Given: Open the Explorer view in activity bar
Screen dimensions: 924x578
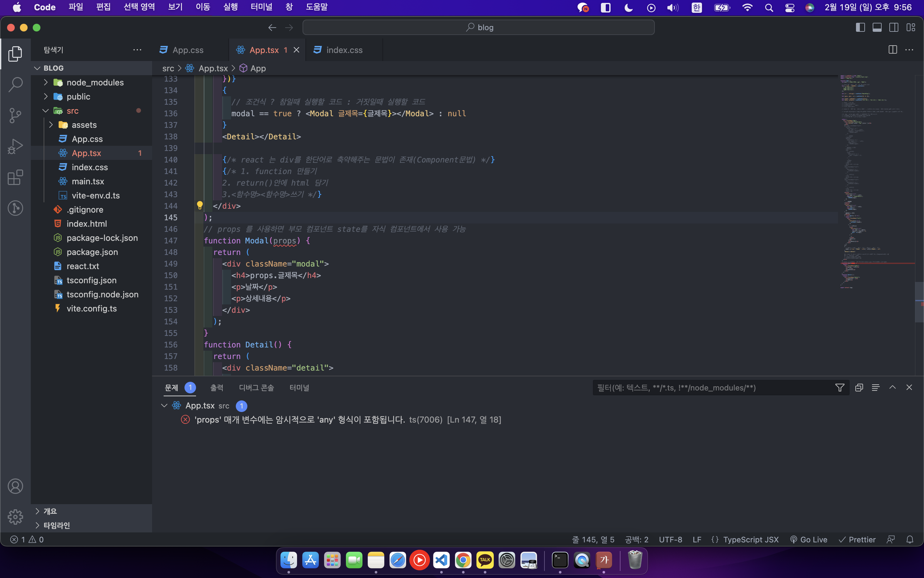Looking at the screenshot, I should coord(15,54).
